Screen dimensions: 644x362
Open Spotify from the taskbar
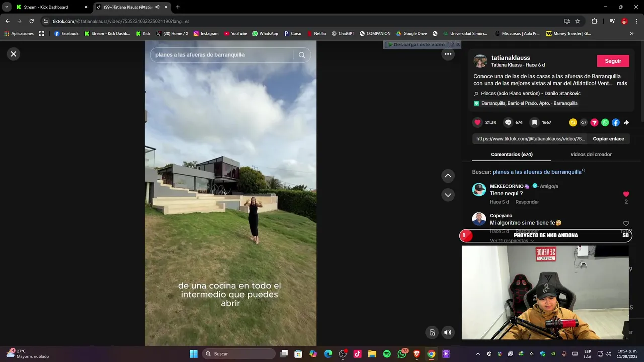point(387,354)
